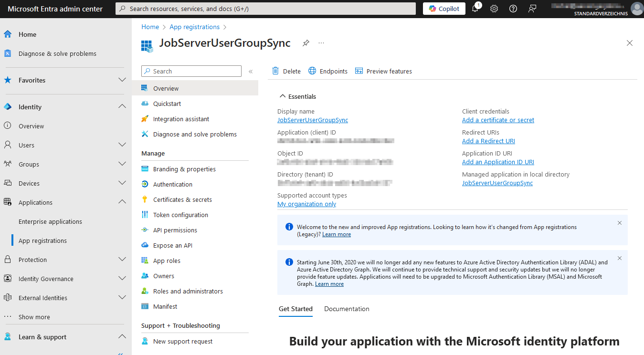Delete the app registration
This screenshot has height=355, width=644.
click(x=286, y=71)
